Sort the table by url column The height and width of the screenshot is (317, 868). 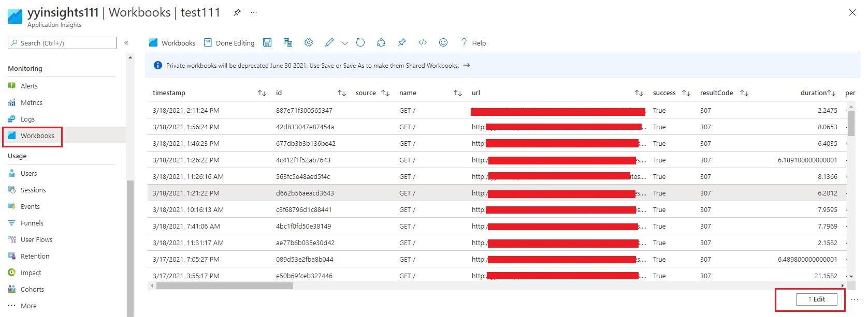639,93
